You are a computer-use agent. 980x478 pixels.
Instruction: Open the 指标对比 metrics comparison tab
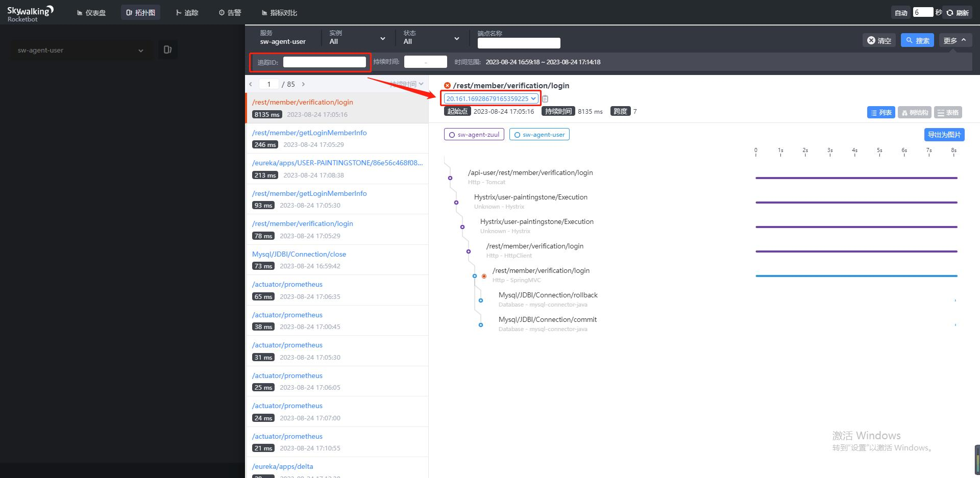(x=279, y=13)
